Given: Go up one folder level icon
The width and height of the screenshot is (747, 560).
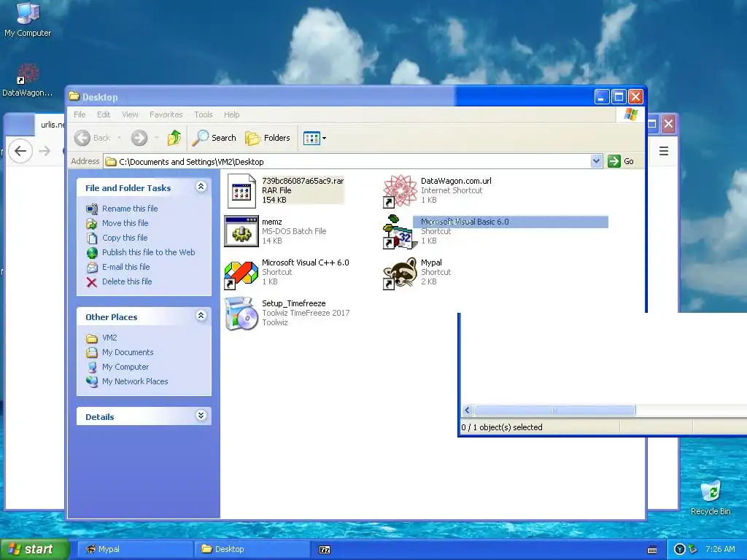Looking at the screenshot, I should click(174, 138).
